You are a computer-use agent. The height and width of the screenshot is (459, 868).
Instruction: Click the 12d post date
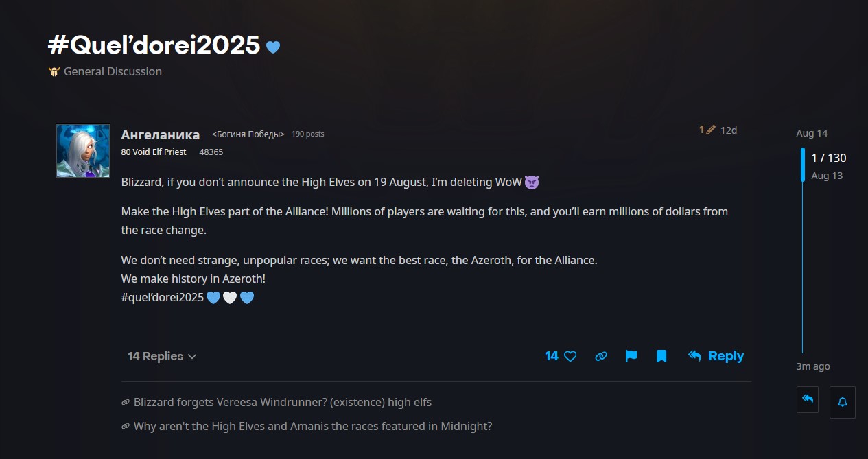coord(729,130)
